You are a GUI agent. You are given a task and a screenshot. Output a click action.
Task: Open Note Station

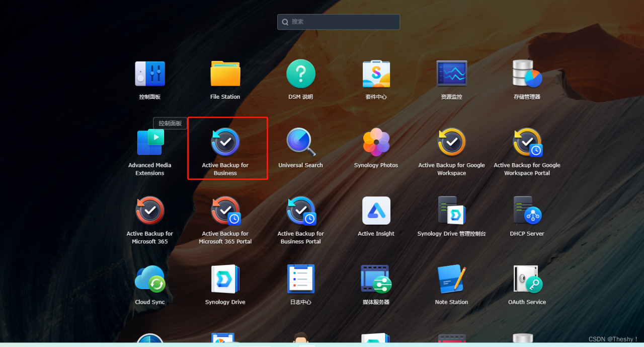(451, 279)
